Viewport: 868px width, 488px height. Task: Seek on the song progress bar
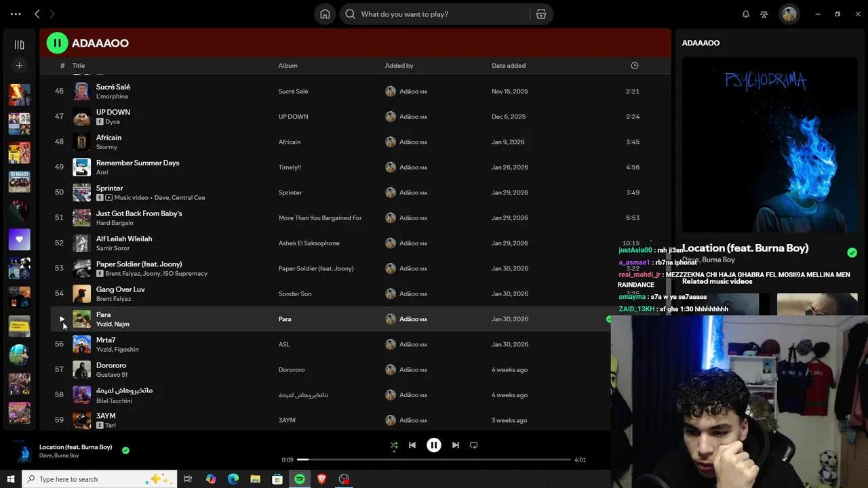(434, 460)
